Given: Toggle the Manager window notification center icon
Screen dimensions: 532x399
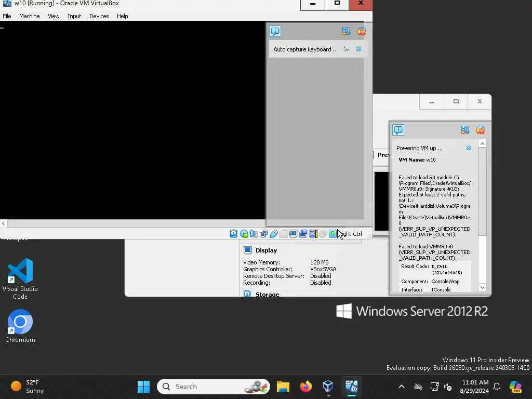Looking at the screenshot, I should pyautogui.click(x=398, y=130).
